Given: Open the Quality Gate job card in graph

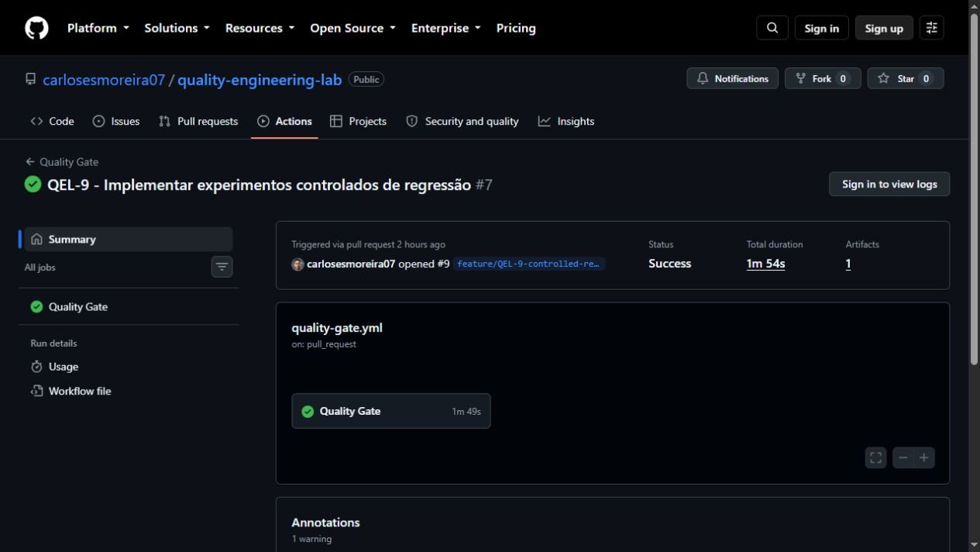Looking at the screenshot, I should 391,411.
